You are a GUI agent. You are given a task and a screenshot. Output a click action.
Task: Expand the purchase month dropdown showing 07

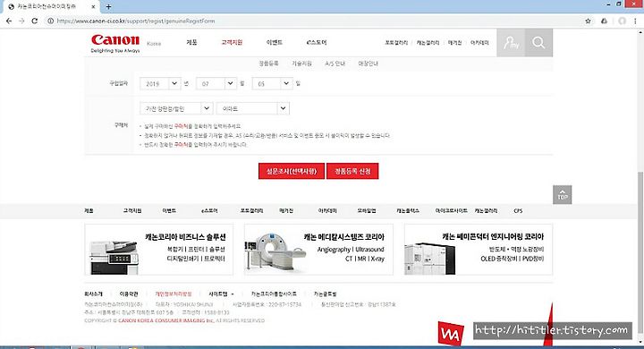216,83
